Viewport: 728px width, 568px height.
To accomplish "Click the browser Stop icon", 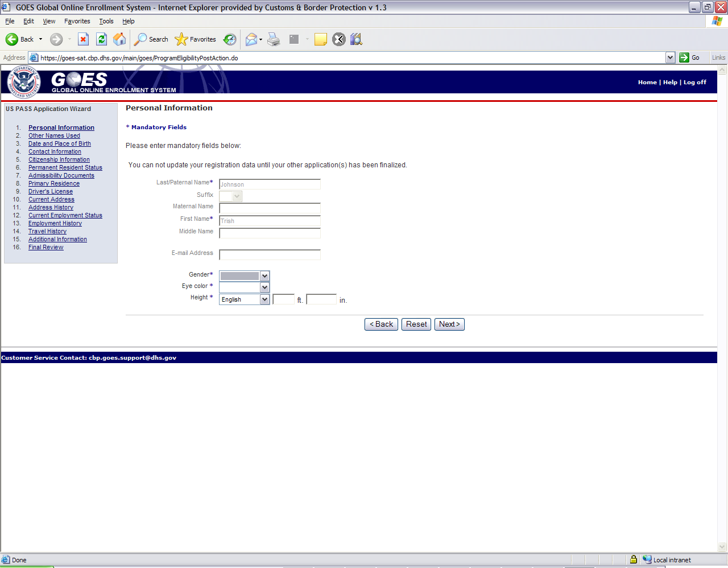I will click(x=83, y=39).
